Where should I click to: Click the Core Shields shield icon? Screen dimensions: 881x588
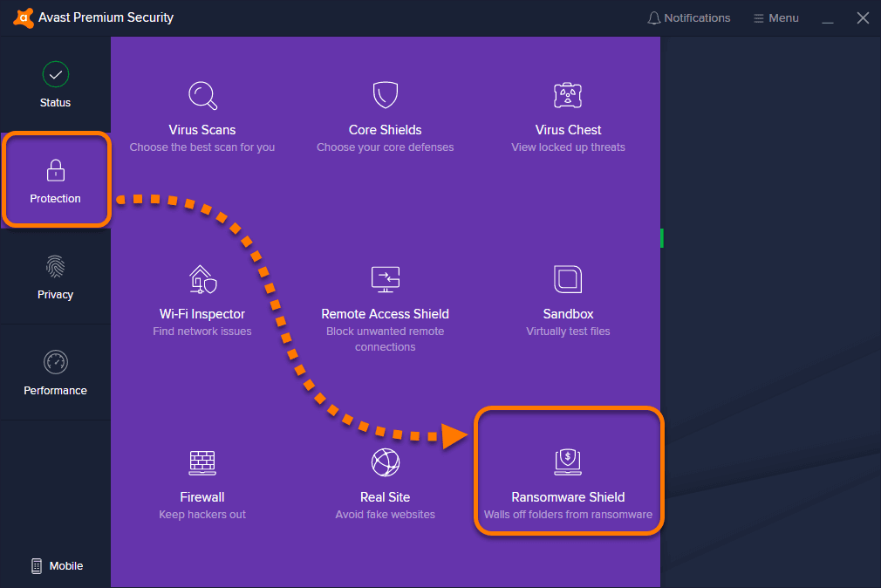click(x=386, y=94)
